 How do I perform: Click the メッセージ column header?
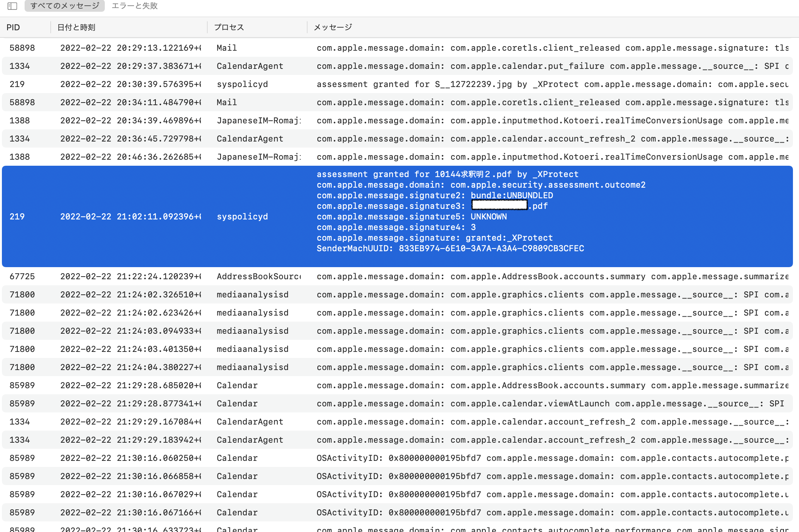[333, 27]
